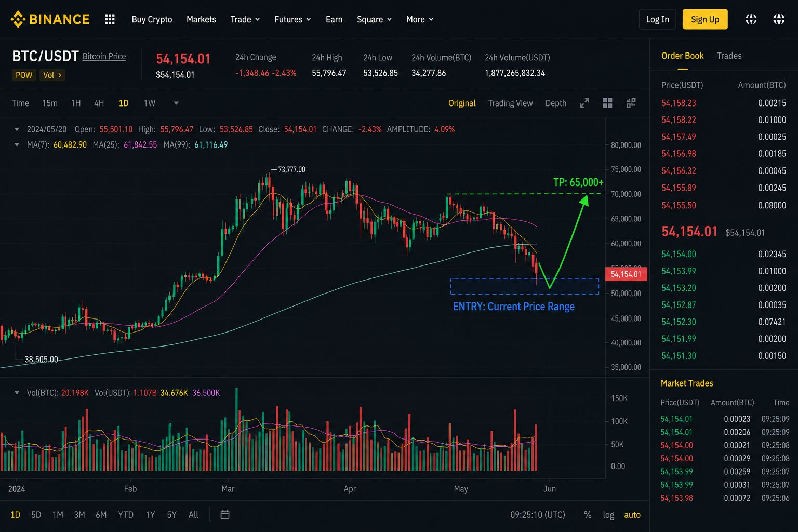Click the MA(25) value 61,842.55
Image resolution: width=798 pixels, height=532 pixels.
coord(140,145)
